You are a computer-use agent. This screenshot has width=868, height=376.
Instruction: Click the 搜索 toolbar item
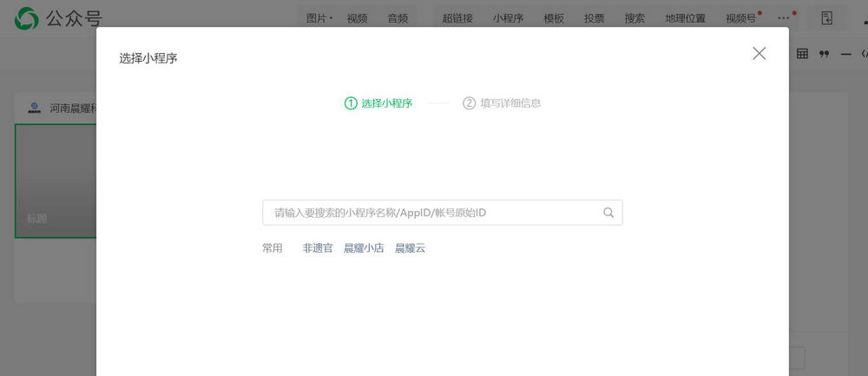[635, 18]
